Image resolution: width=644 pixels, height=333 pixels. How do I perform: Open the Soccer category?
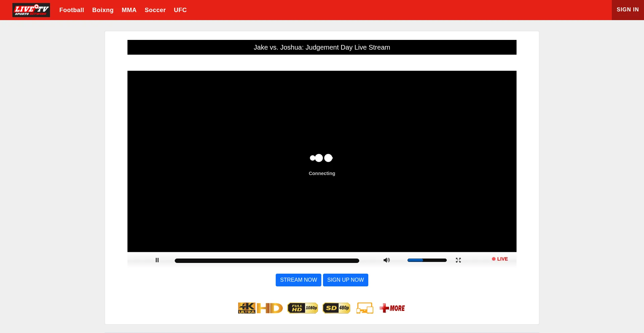click(x=155, y=10)
